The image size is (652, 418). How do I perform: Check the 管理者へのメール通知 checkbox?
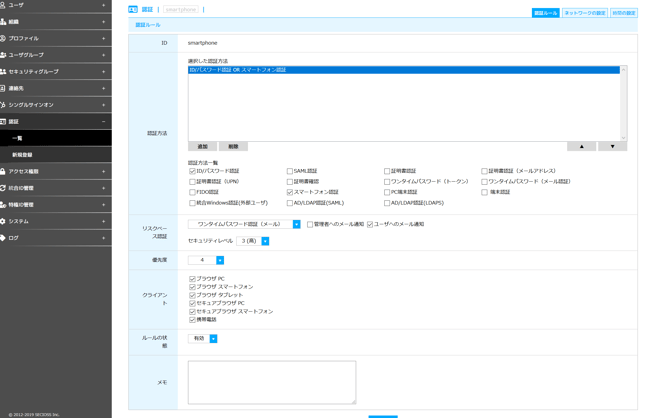pyautogui.click(x=310, y=224)
